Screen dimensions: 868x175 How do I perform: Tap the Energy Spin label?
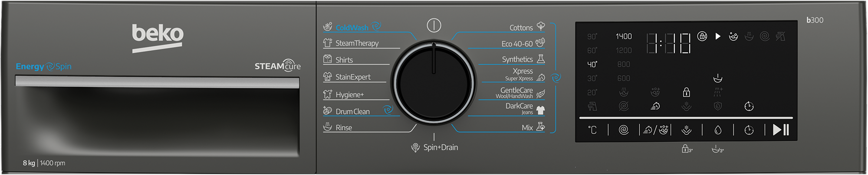43,66
